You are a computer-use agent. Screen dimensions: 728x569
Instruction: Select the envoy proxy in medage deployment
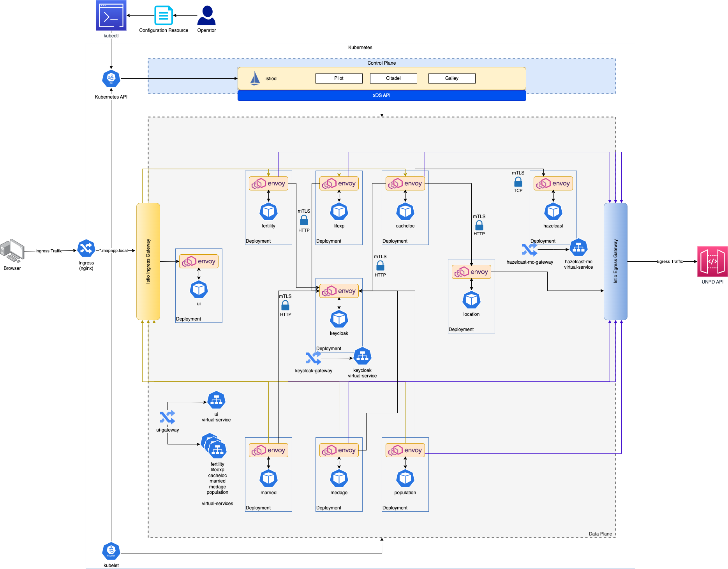(339, 450)
